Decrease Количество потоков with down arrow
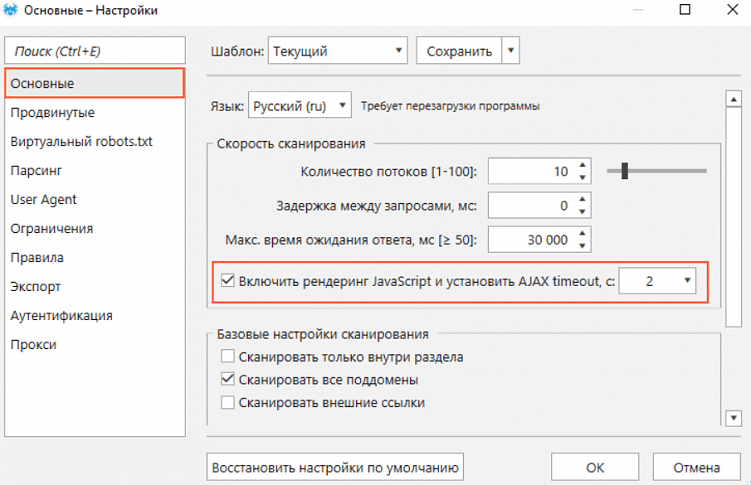751x485 pixels. [582, 177]
